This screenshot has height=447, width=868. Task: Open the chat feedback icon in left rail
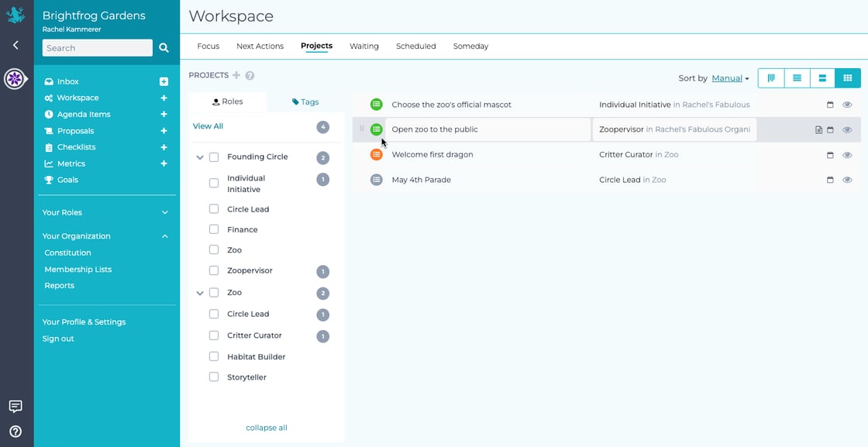coord(15,407)
